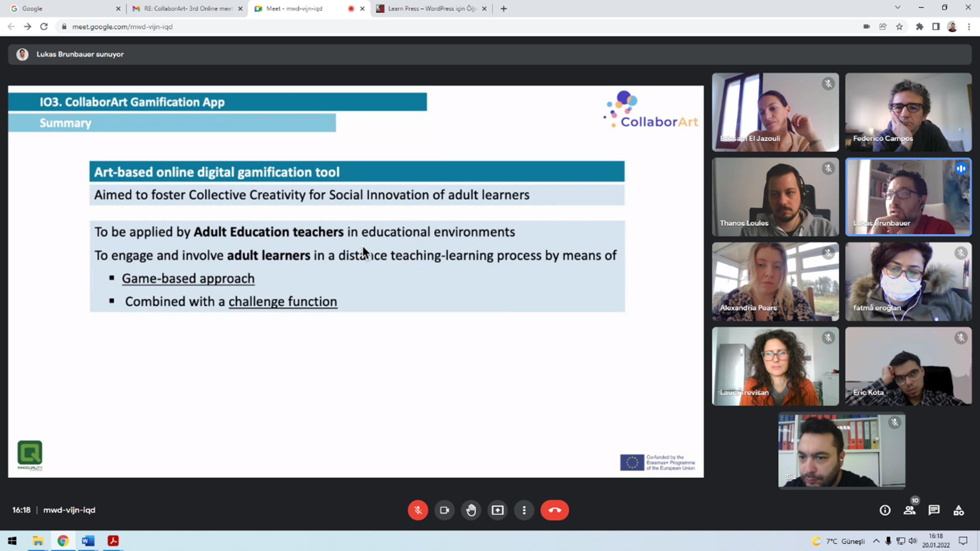Raise hand in the meeting
The width and height of the screenshot is (980, 551).
click(x=471, y=510)
